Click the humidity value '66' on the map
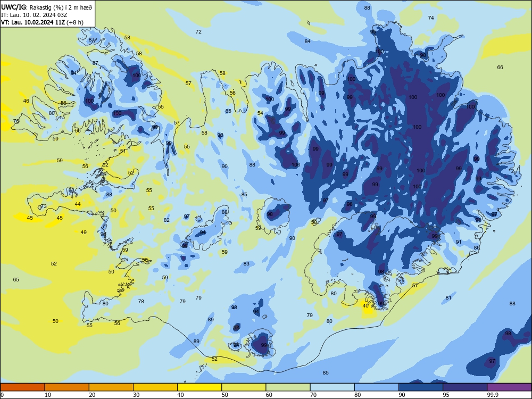Screen dimensions: 532x399 500,67
